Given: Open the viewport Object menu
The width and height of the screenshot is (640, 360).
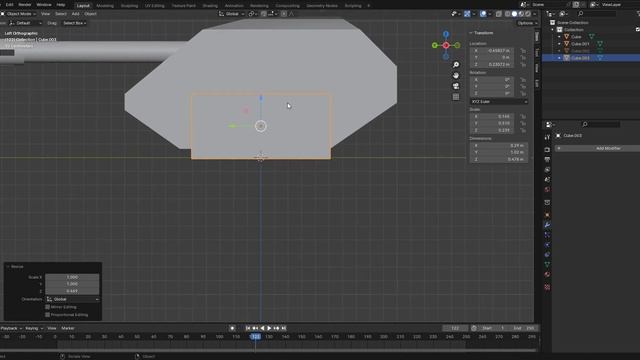Looking at the screenshot, I should 90,14.
